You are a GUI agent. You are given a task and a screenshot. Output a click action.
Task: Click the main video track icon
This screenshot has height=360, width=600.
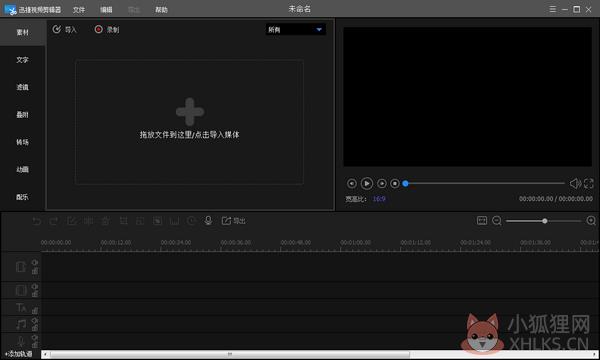pos(21,267)
